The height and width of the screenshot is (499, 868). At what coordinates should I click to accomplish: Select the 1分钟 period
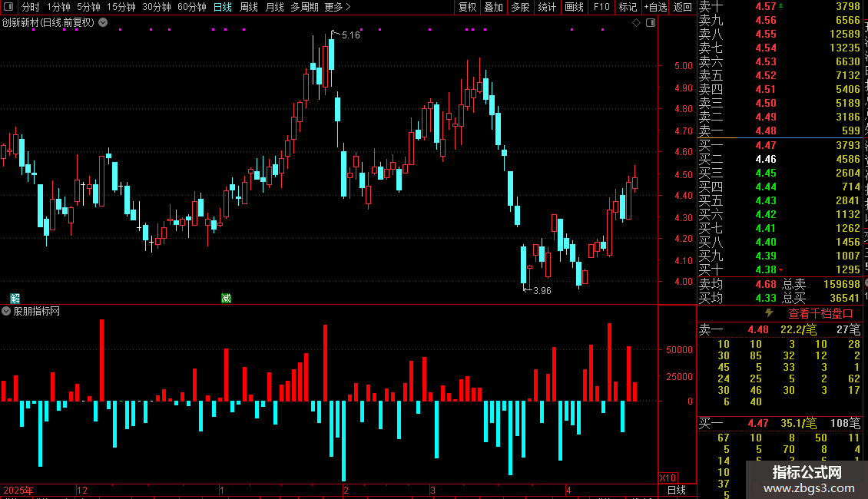(58, 7)
